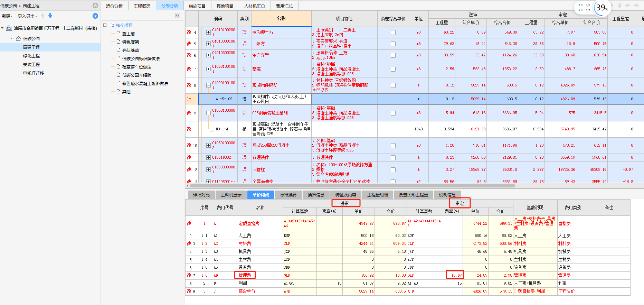Click the blue circular download icon
Image resolution: width=644 pixels, height=305 pixels.
tap(95, 16)
